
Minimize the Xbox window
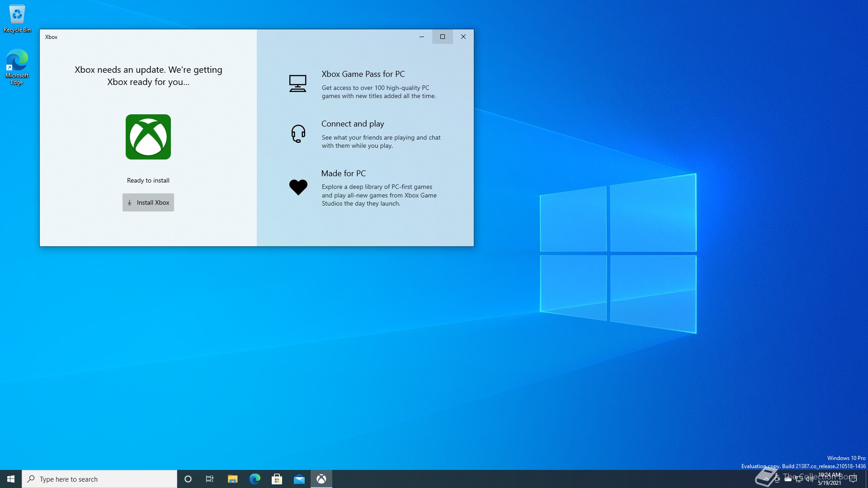click(x=422, y=37)
